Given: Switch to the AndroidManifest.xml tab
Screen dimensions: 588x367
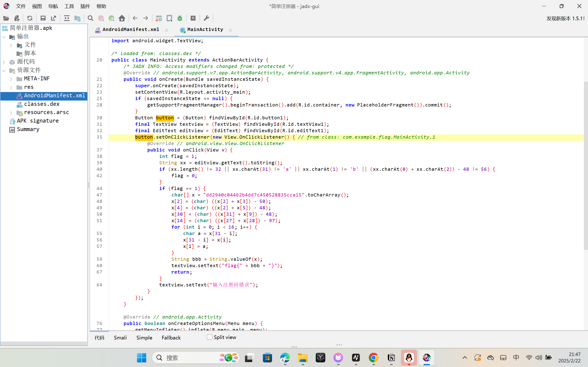Looking at the screenshot, I should [x=131, y=30].
